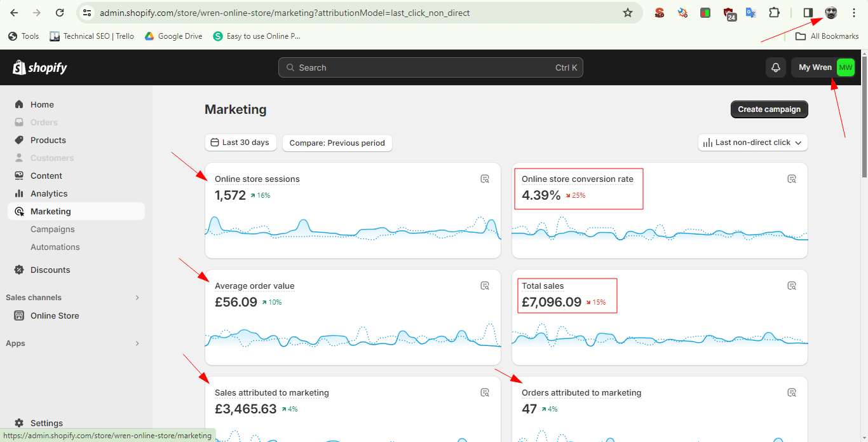Click the browser address bar URL
The height and width of the screenshot is (442, 868).
pyautogui.click(x=285, y=13)
